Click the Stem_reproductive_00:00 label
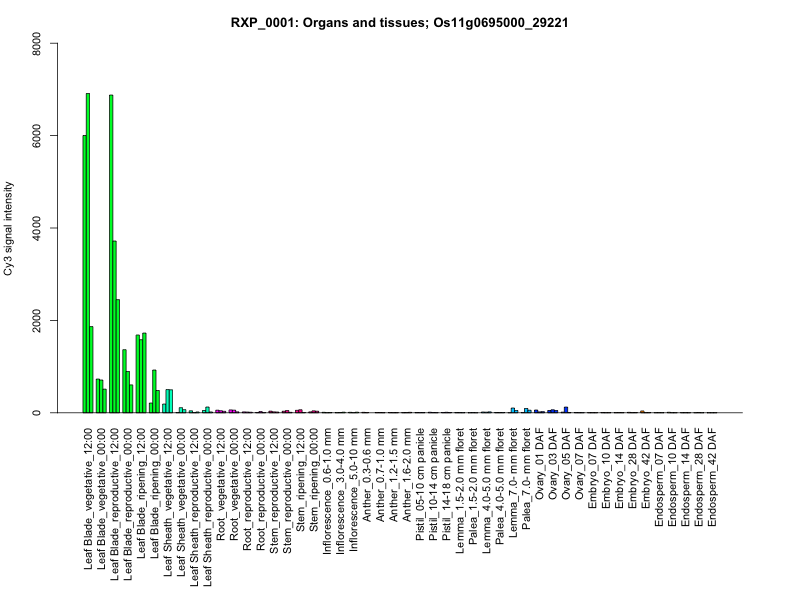Viewport: 800px width, 600px height. click(x=287, y=491)
